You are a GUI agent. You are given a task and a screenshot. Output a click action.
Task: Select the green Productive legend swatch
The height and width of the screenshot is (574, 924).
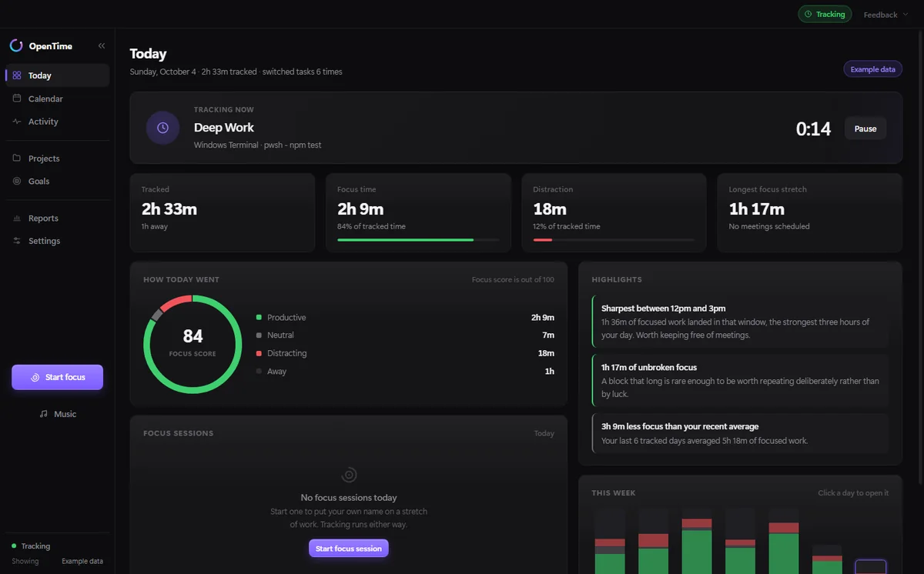coord(259,317)
